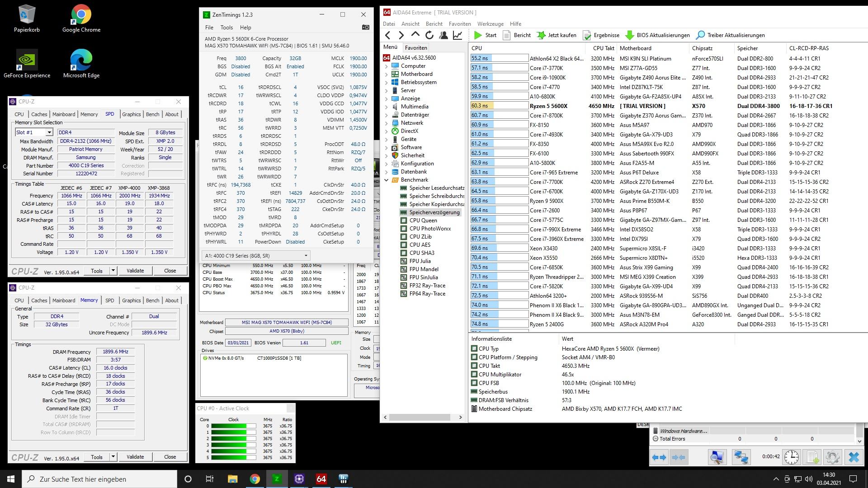Open AIDA64 graph chart icon
The width and height of the screenshot is (868, 488).
(458, 35)
